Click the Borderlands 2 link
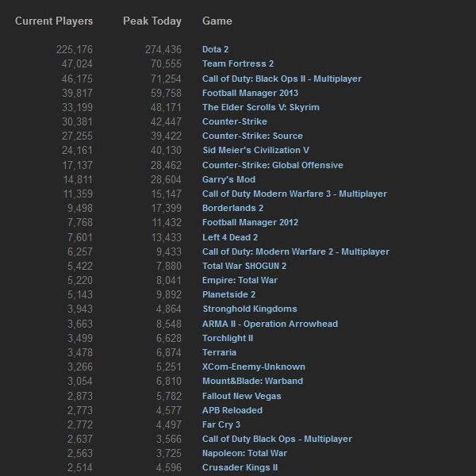Image resolution: width=476 pixels, height=476 pixels. click(232, 208)
